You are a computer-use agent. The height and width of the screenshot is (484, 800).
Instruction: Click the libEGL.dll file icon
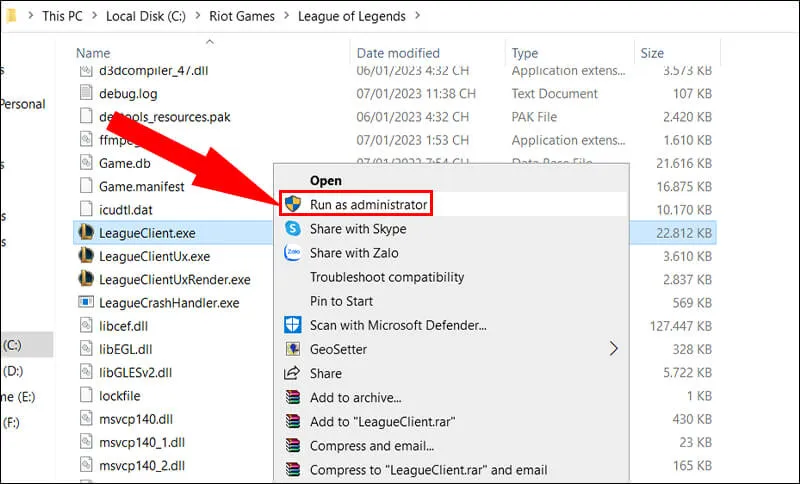[86, 349]
